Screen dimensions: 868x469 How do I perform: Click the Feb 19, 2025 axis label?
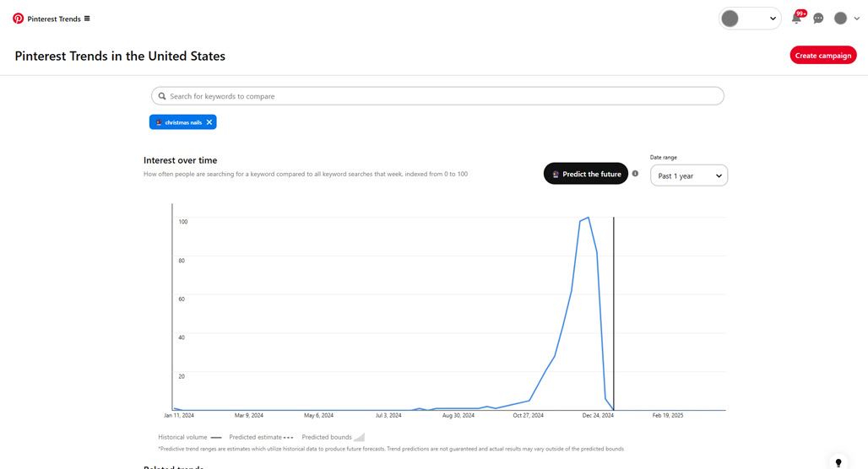point(668,415)
